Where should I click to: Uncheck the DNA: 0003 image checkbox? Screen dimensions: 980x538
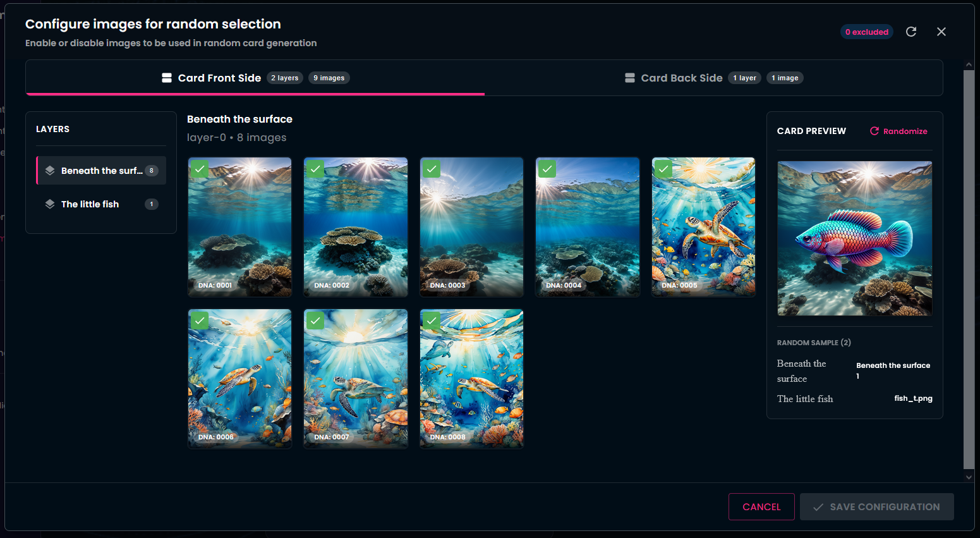pyautogui.click(x=432, y=169)
